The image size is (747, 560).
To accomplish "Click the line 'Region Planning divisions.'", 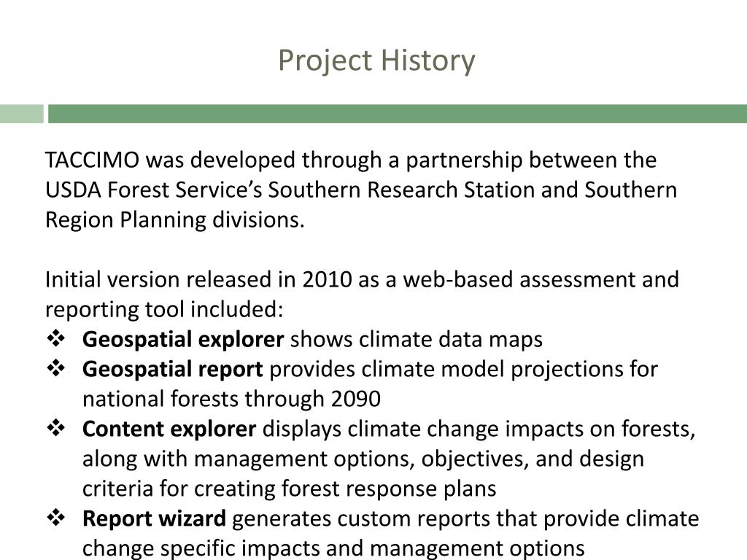I will tap(175, 220).
